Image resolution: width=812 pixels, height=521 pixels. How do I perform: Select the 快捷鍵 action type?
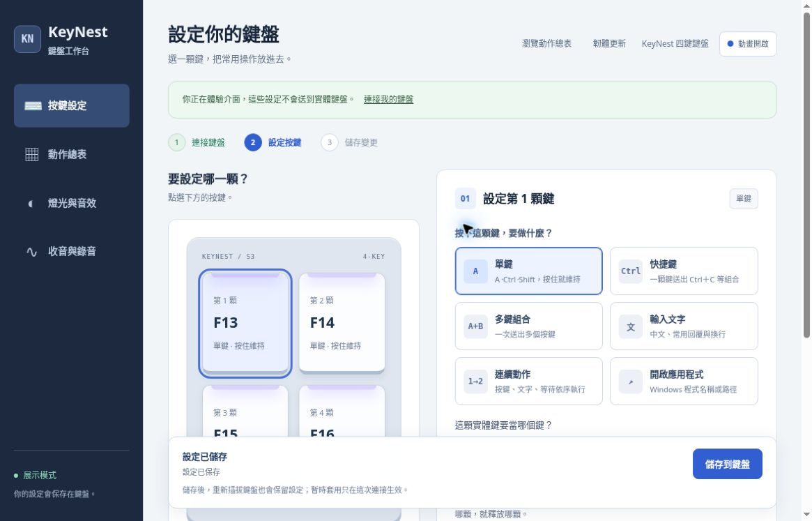(x=684, y=271)
